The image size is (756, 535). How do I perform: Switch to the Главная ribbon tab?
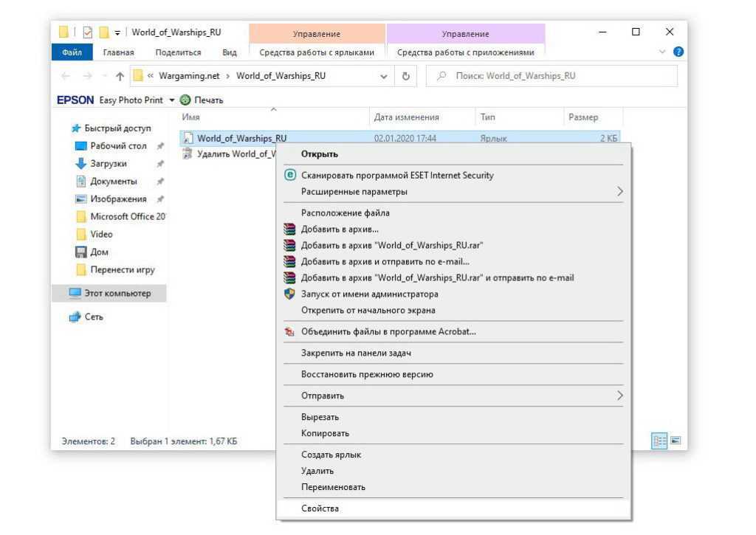118,52
